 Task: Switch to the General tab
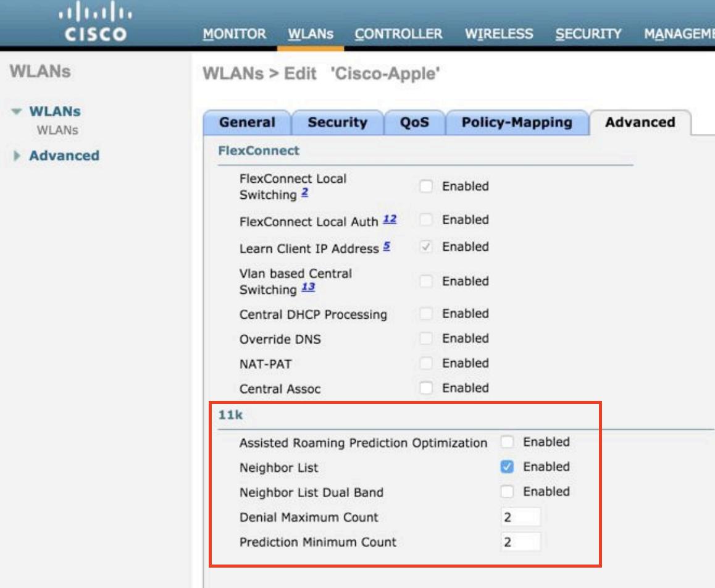coord(247,122)
